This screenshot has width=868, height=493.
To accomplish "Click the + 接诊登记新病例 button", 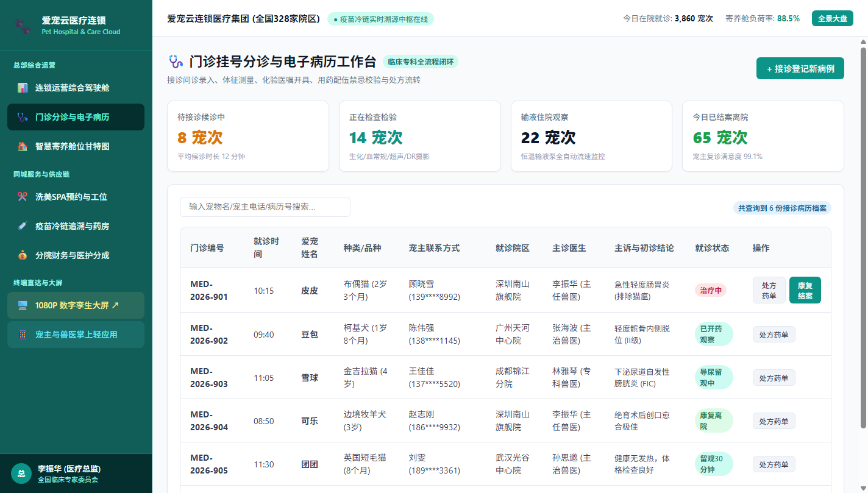I will (800, 68).
